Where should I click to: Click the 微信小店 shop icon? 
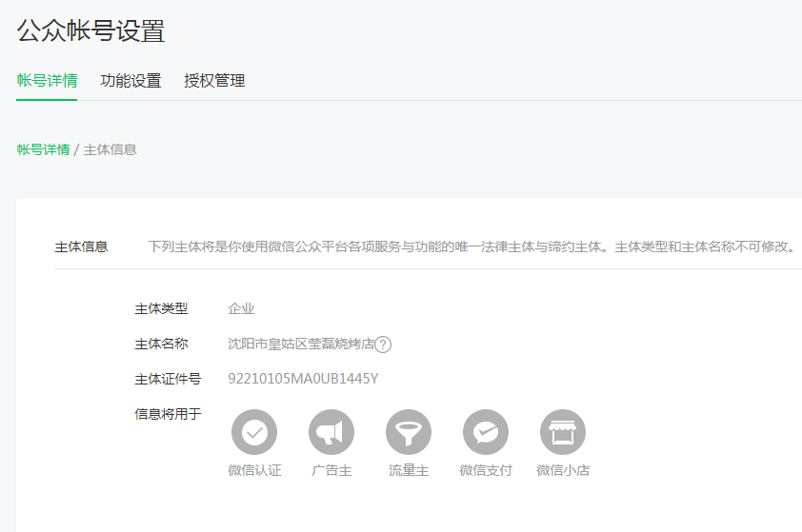point(563,432)
